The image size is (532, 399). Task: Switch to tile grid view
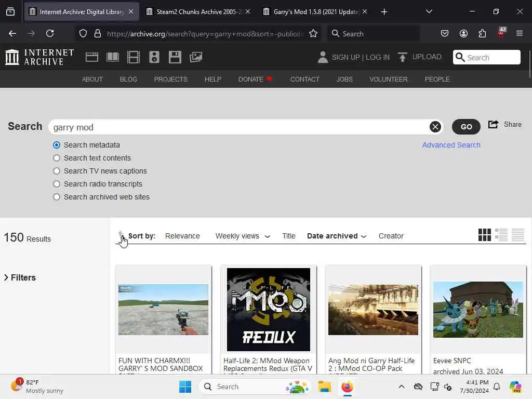(x=485, y=235)
